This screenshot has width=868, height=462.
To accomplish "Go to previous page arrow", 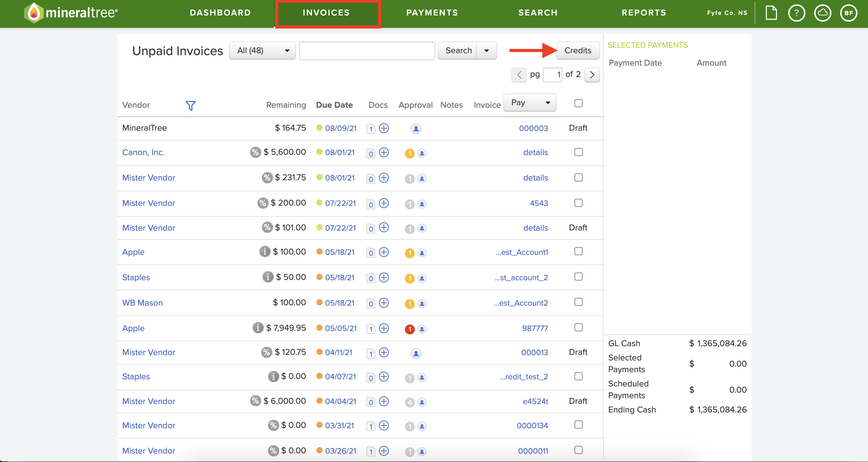I will pyautogui.click(x=519, y=75).
